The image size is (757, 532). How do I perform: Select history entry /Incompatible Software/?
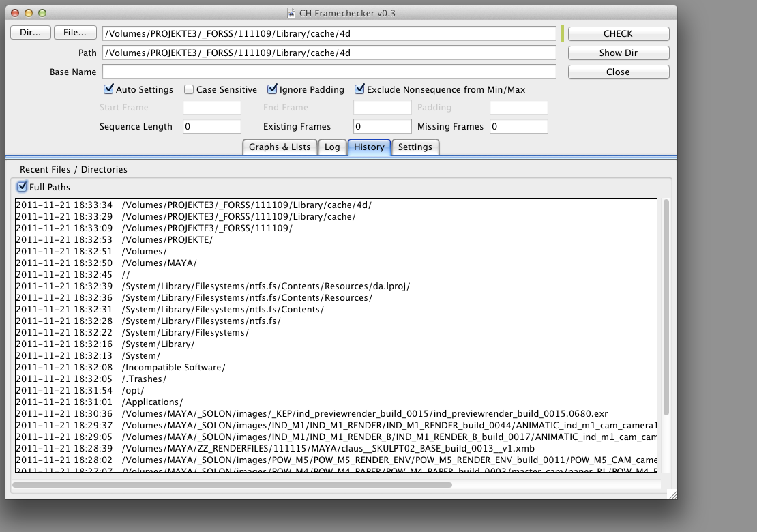[336, 368]
